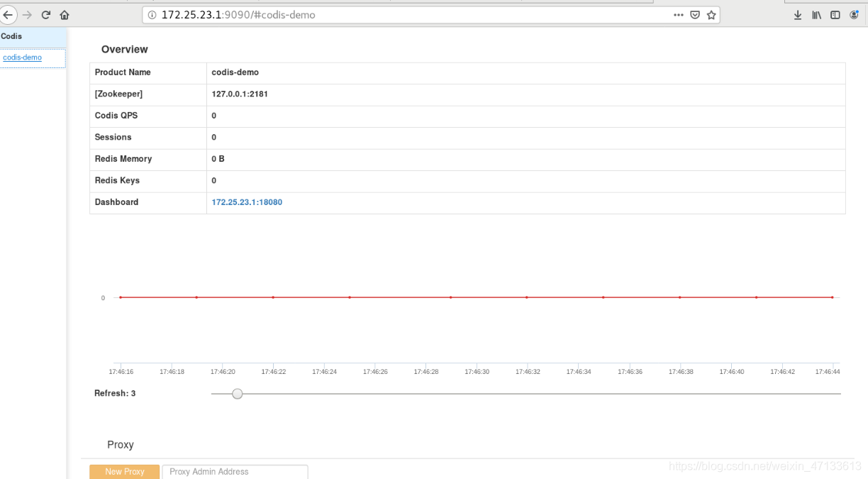Focus the Proxy Admin Address field
This screenshot has width=868, height=479.
235,471
